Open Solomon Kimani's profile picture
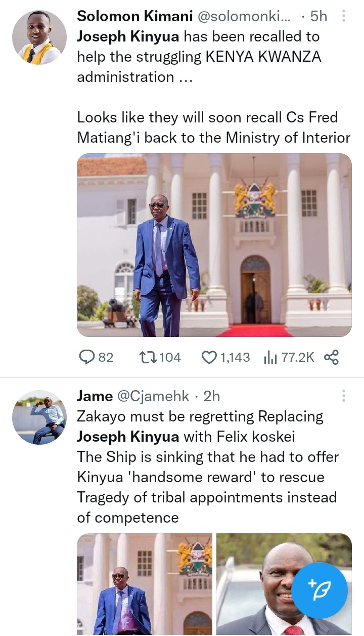Screen dimensions: 364x636 [x=39, y=37]
